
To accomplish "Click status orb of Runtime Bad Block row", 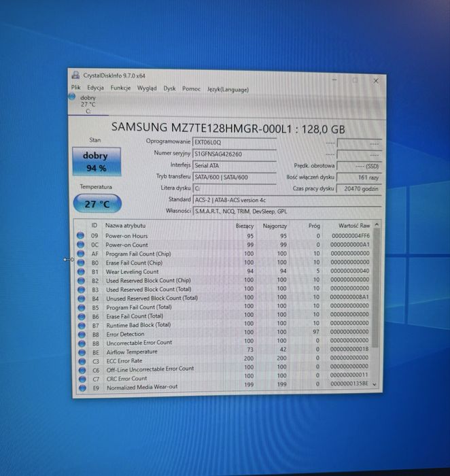I will [x=82, y=326].
